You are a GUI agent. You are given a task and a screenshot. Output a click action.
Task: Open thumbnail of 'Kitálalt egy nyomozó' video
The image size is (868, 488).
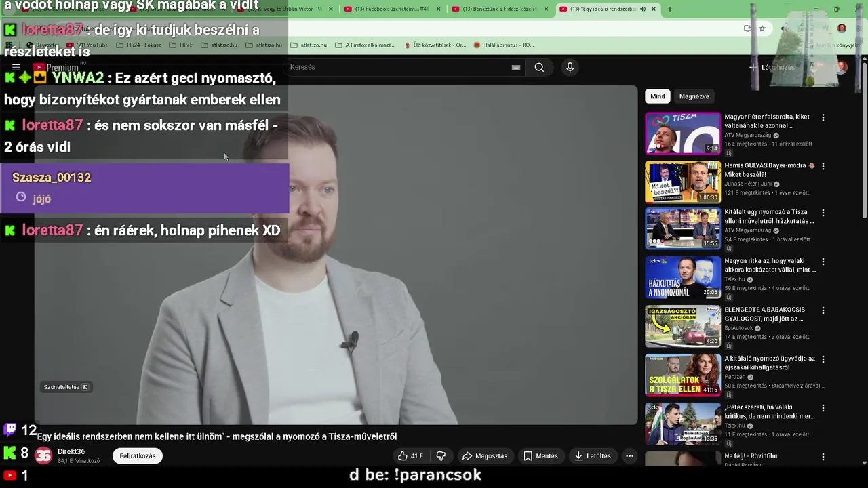(x=683, y=228)
